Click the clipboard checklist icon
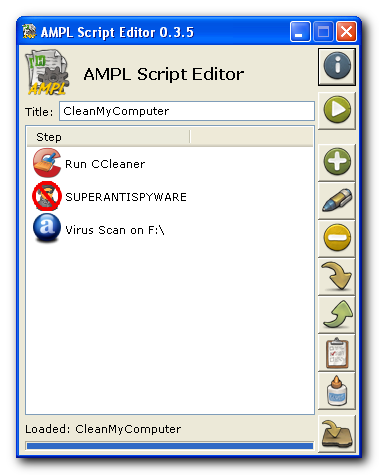The width and height of the screenshot is (379, 475). click(x=337, y=353)
